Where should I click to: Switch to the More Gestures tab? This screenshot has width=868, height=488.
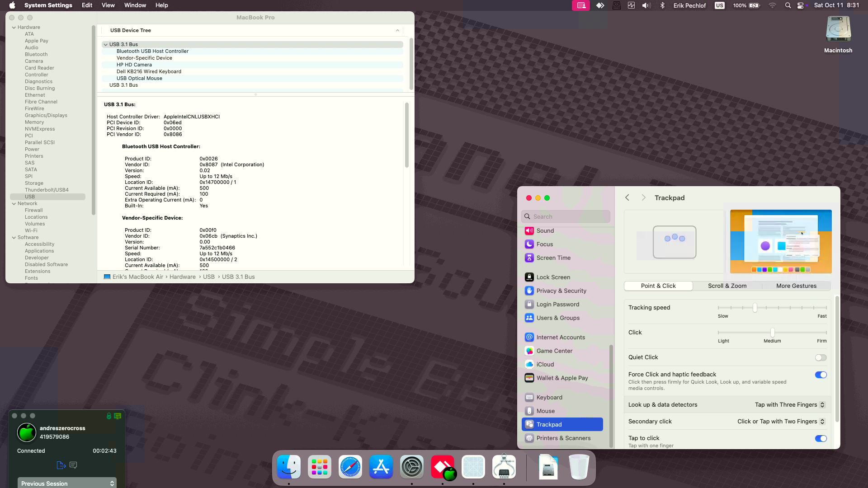point(796,286)
